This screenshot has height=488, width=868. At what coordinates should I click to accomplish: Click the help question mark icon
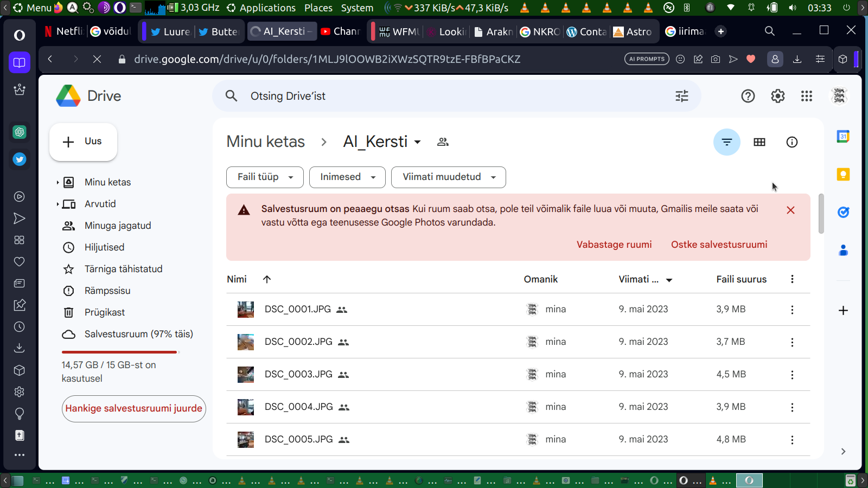click(x=748, y=96)
